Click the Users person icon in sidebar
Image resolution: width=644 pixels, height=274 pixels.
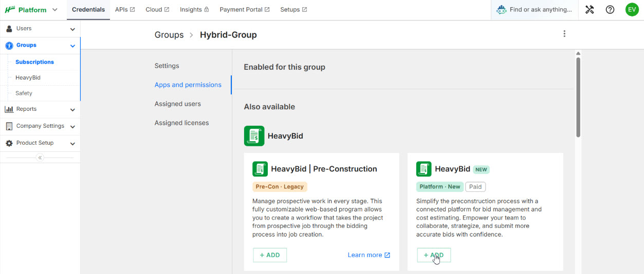click(x=9, y=29)
